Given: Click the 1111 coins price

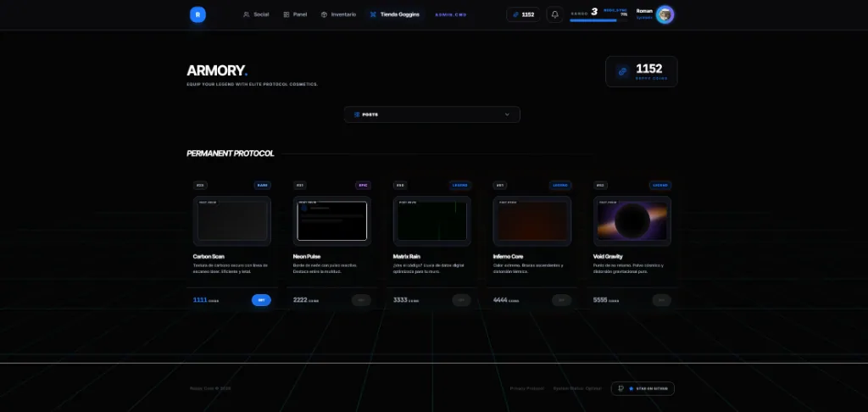Looking at the screenshot, I should pyautogui.click(x=206, y=300).
